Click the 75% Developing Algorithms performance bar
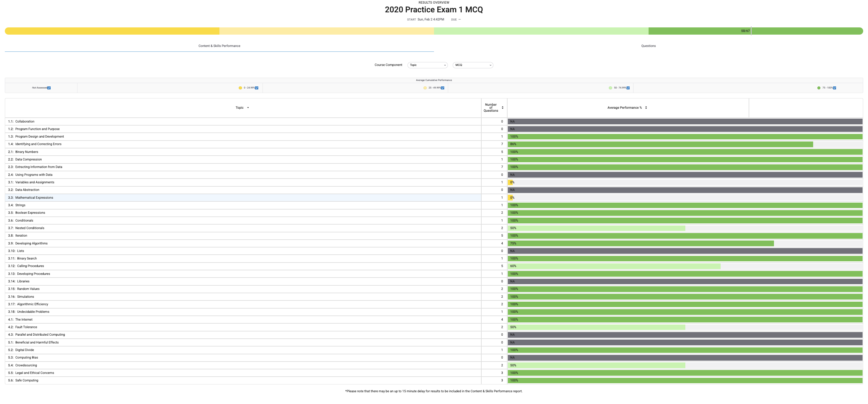The image size is (868, 404). [x=640, y=244]
